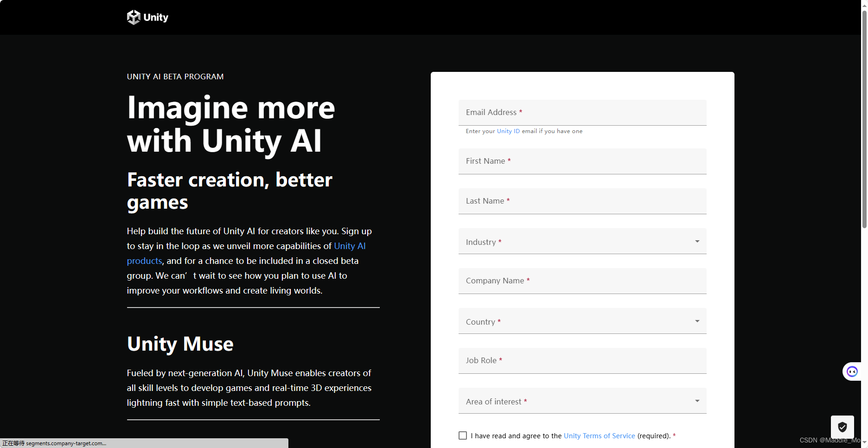
Task: Open the Unity Terms of Service link
Action: (x=599, y=436)
